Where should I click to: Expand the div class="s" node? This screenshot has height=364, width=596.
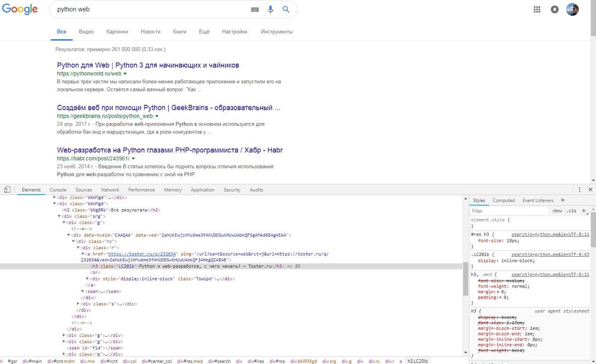pyautogui.click(x=78, y=304)
